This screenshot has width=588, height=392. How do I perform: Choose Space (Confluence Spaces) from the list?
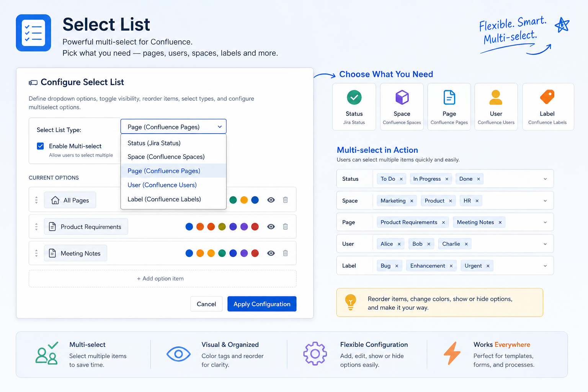173,157
